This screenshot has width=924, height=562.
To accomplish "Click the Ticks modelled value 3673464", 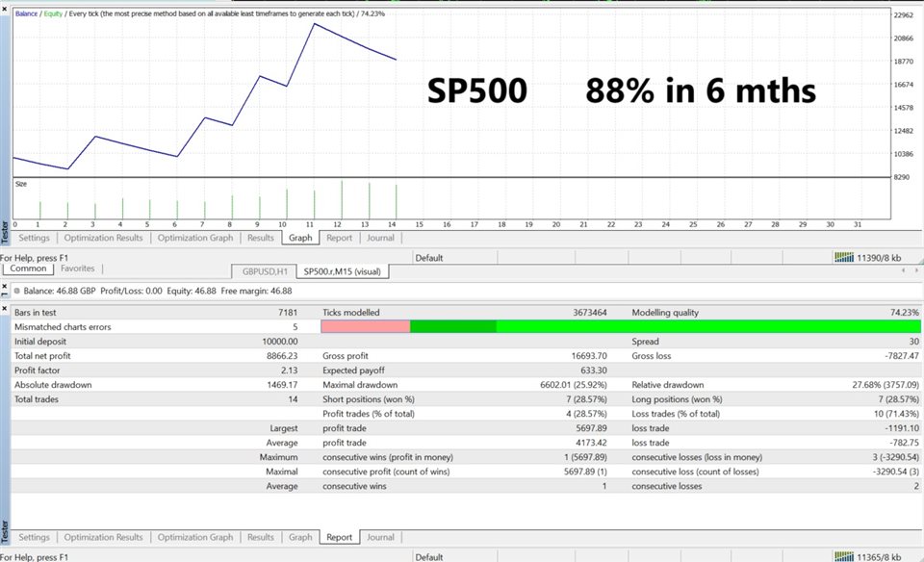I will (x=590, y=312).
